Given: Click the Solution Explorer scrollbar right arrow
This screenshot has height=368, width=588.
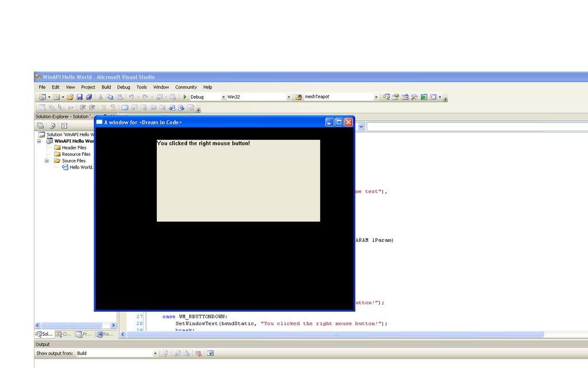Looking at the screenshot, I should point(113,325).
